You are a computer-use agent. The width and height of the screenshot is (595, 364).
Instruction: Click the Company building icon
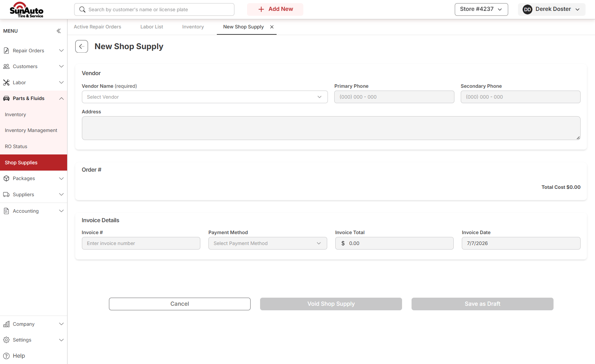pyautogui.click(x=6, y=324)
